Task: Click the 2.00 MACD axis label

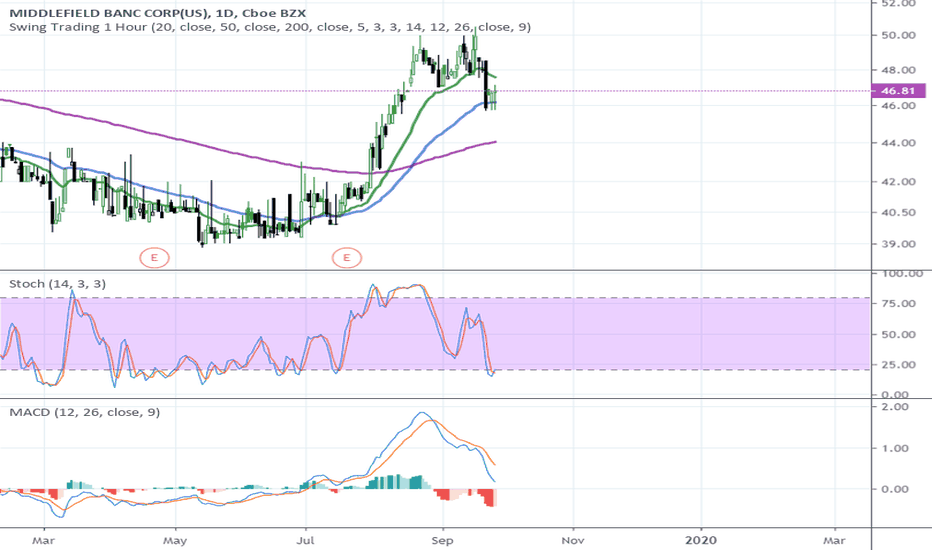Action: (896, 407)
